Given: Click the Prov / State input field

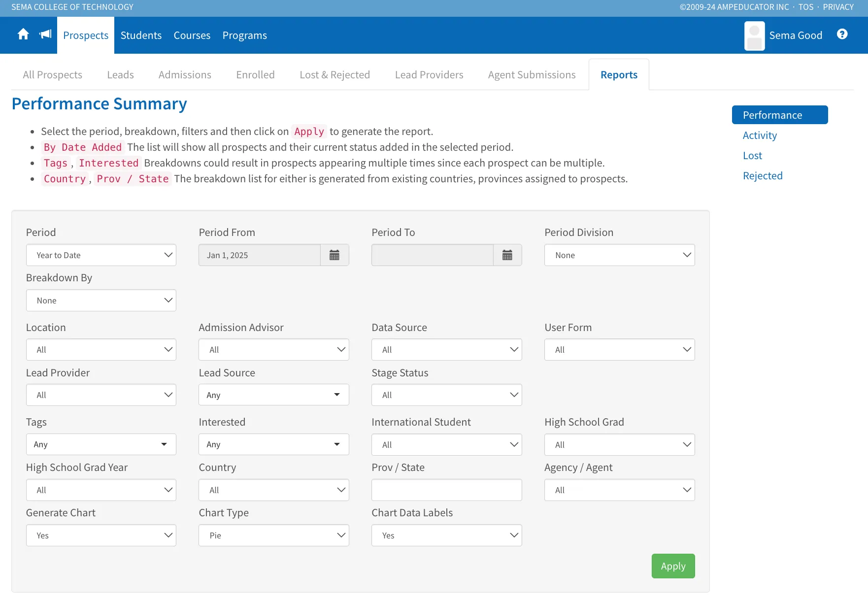Looking at the screenshot, I should 447,490.
